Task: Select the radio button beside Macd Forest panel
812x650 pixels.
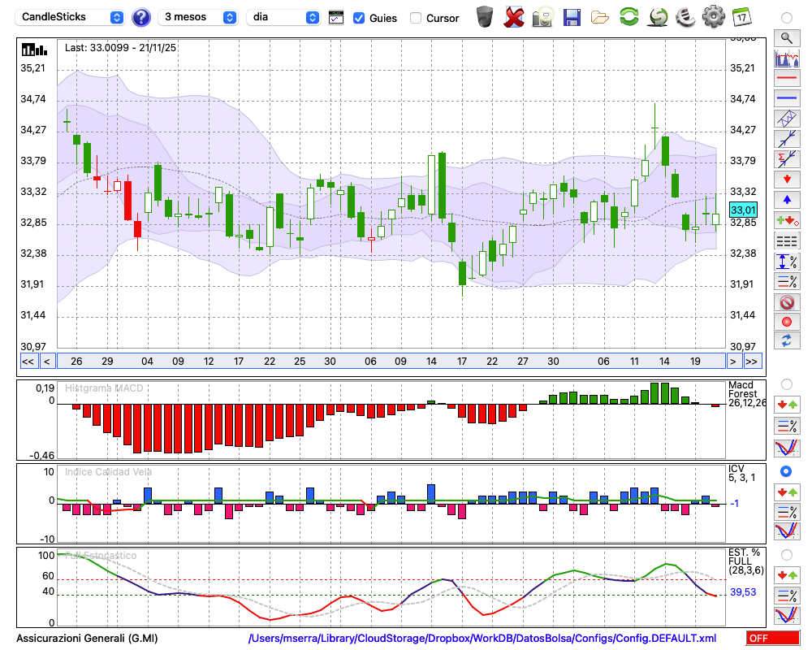Action: pos(786,383)
